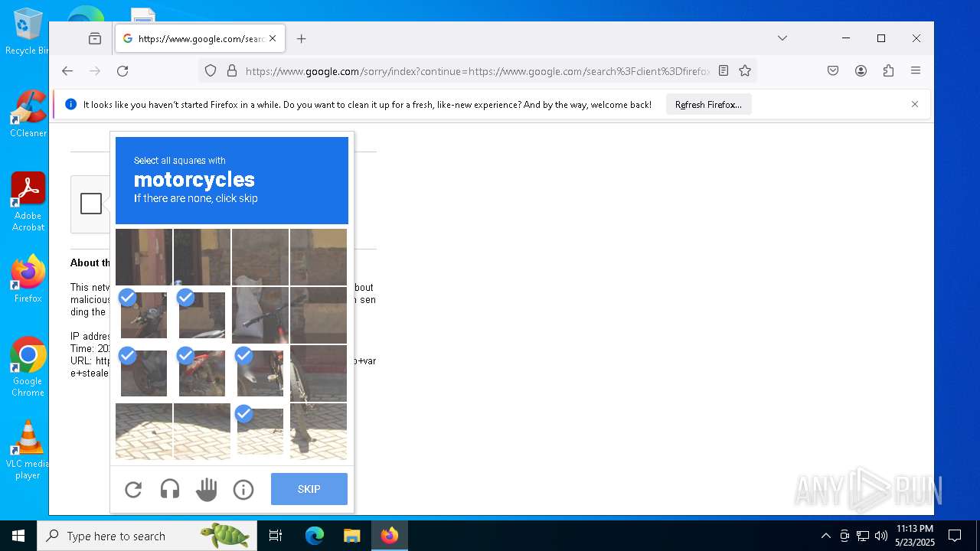Viewport: 980px width, 551px height.
Task: Open the tracking protection shield icon
Action: point(211,71)
